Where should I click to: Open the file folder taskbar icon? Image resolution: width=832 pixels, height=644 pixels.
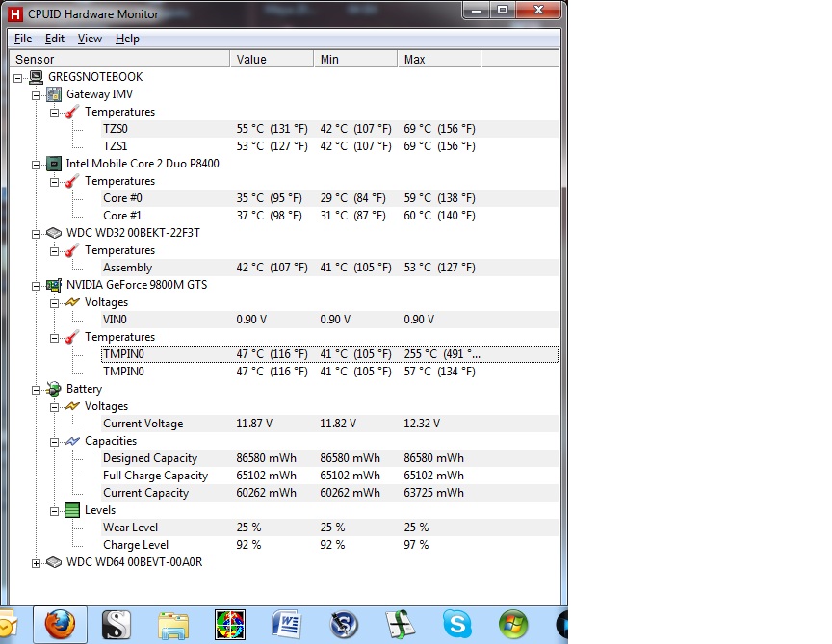click(x=173, y=625)
